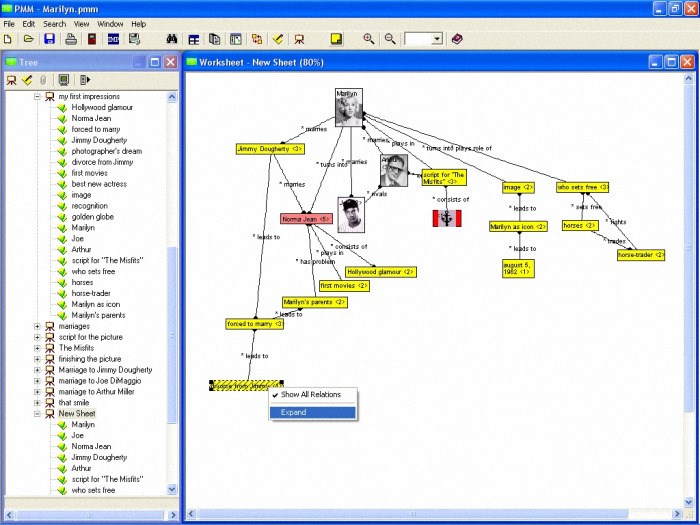Click the arrow panel icon in Tree toolbar
The image size is (700, 525).
[x=85, y=80]
